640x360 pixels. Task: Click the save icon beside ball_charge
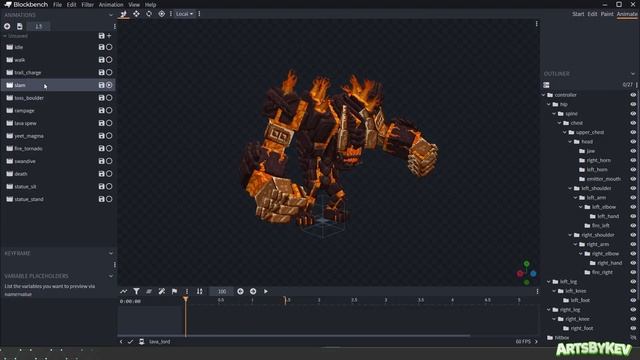[101, 72]
